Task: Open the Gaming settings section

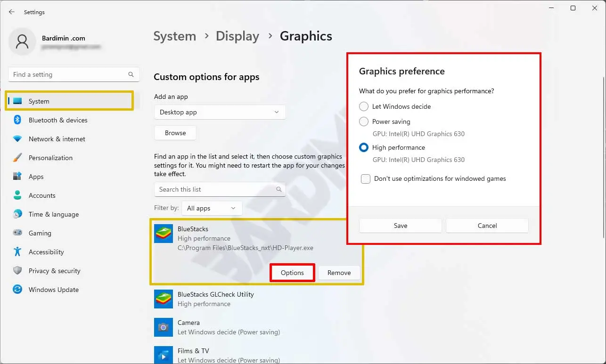Action: point(40,233)
